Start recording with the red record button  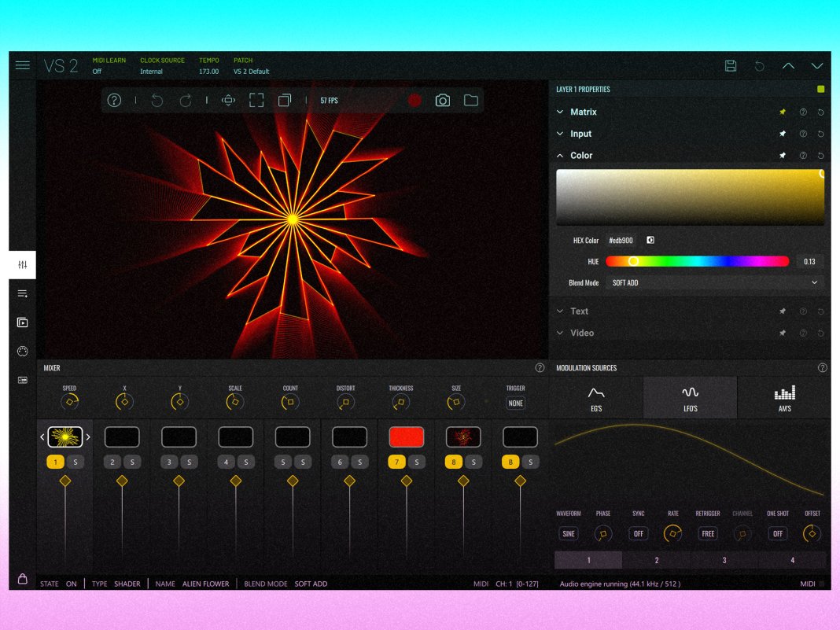click(x=414, y=101)
